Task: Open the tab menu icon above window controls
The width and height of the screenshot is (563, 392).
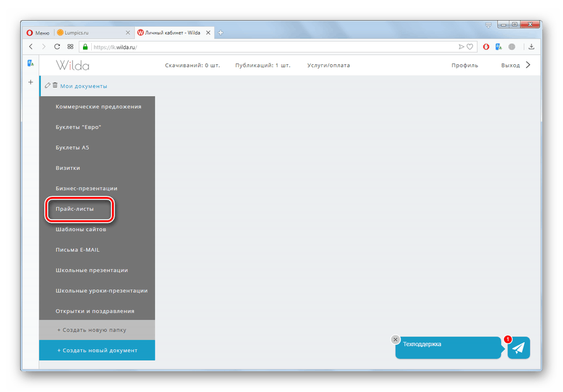Action: point(488,25)
